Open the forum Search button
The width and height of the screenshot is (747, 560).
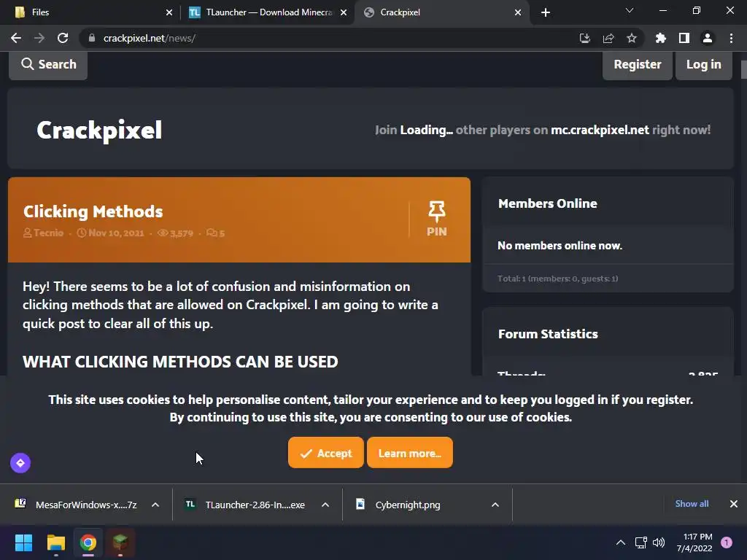coord(48,64)
